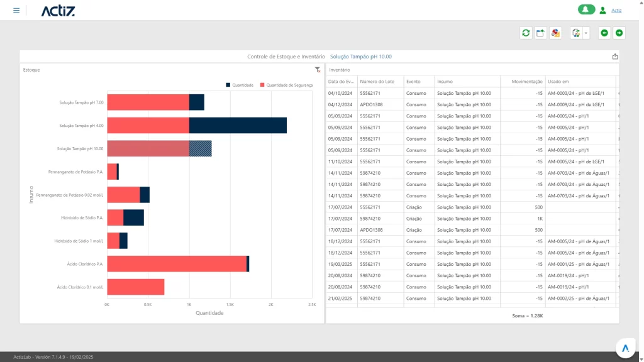
Task: Click the refresh dashboard icon
Action: pos(526,33)
